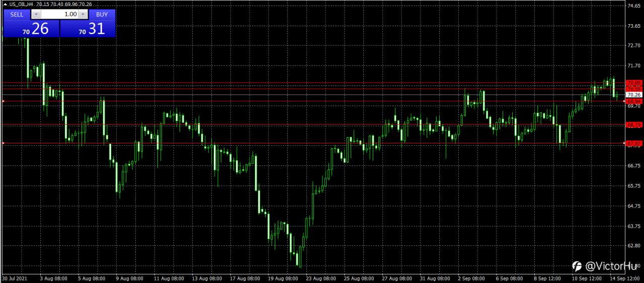644x283 pixels.
Task: Click the 5 Aug 08:00 time label
Action: 92,278
